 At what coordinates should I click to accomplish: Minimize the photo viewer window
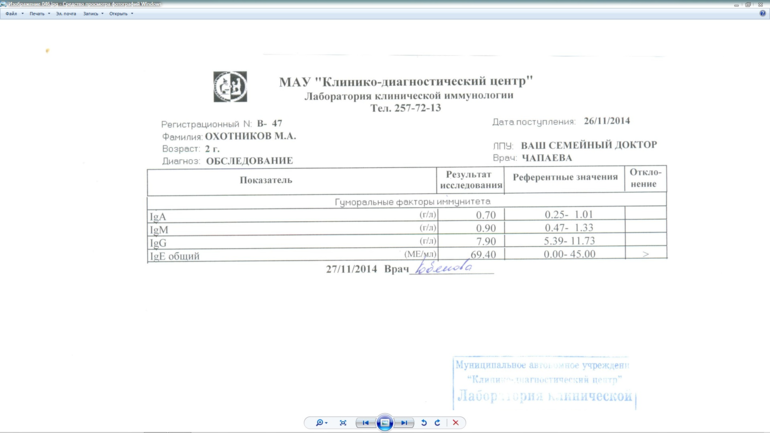(x=737, y=4)
